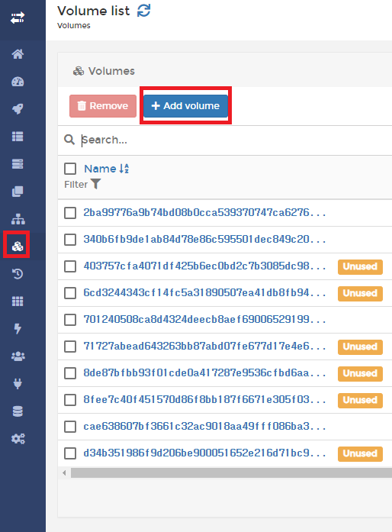The width and height of the screenshot is (392, 532).
Task: Select checkbox for volume d34b351986f9...
Action: pyautogui.click(x=70, y=453)
